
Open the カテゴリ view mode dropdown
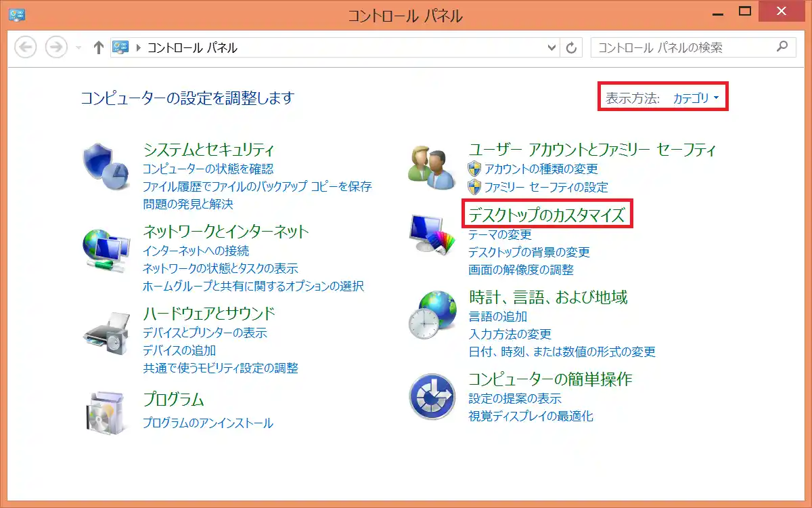tap(696, 98)
